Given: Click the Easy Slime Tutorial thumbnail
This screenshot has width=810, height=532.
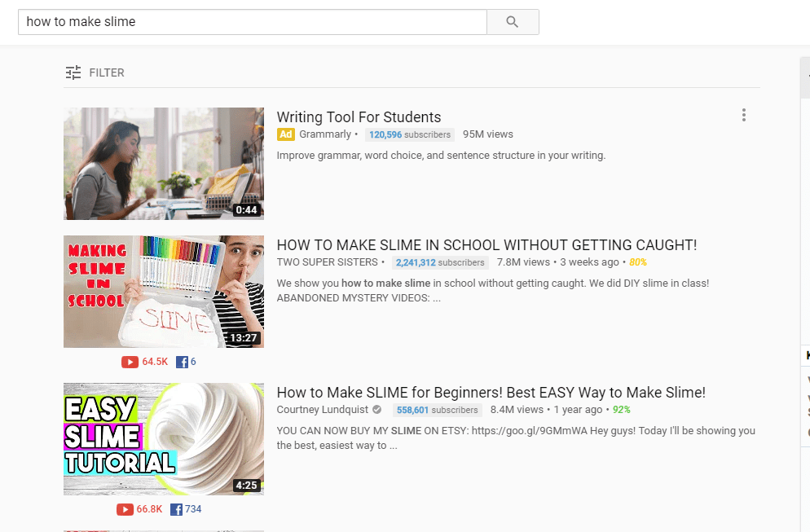Looking at the screenshot, I should 164,439.
